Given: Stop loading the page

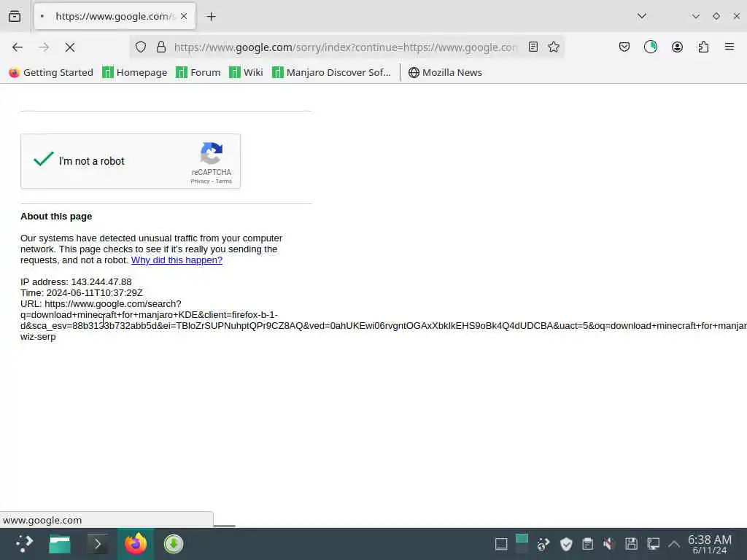Looking at the screenshot, I should point(70,47).
